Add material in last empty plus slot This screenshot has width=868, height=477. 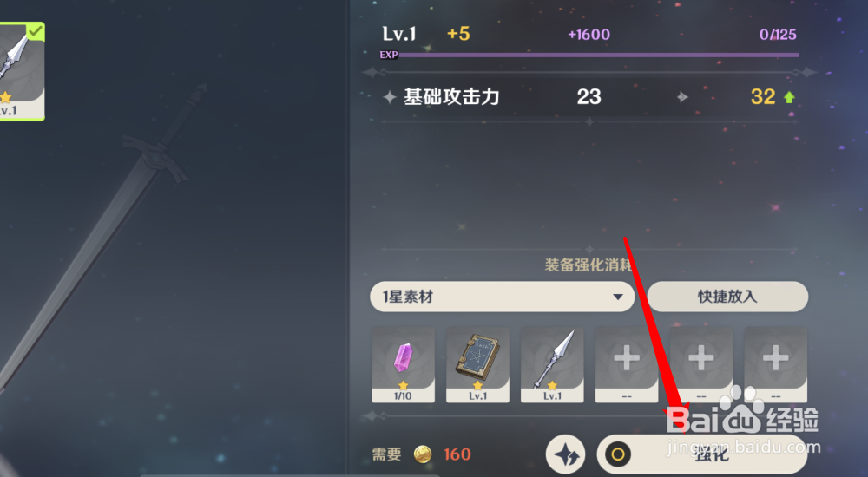point(775,364)
